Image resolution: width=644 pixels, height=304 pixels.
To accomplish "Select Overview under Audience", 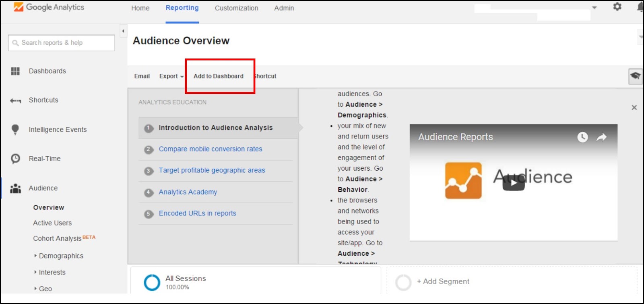I will [49, 207].
